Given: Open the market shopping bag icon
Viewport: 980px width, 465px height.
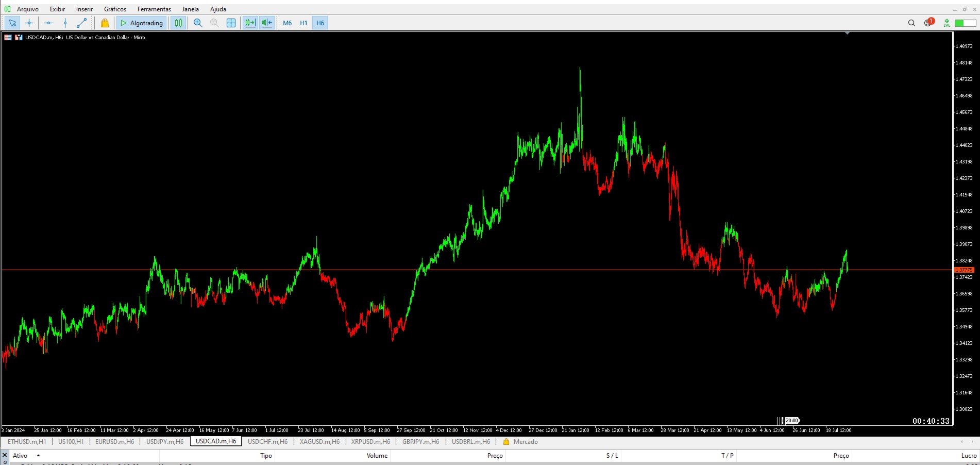Looking at the screenshot, I should click(x=105, y=23).
